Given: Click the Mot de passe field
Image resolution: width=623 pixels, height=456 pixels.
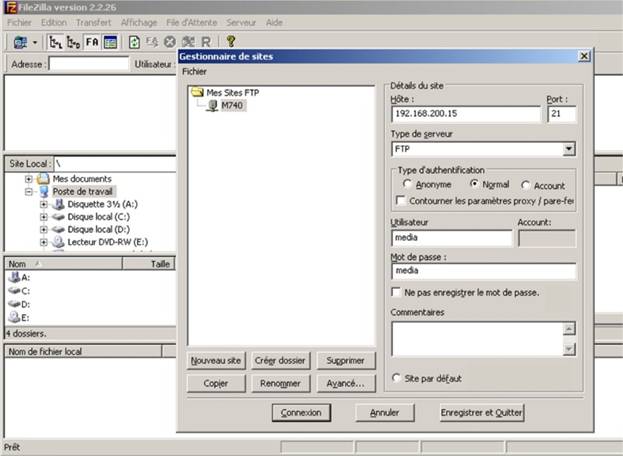Looking at the screenshot, I should (483, 271).
